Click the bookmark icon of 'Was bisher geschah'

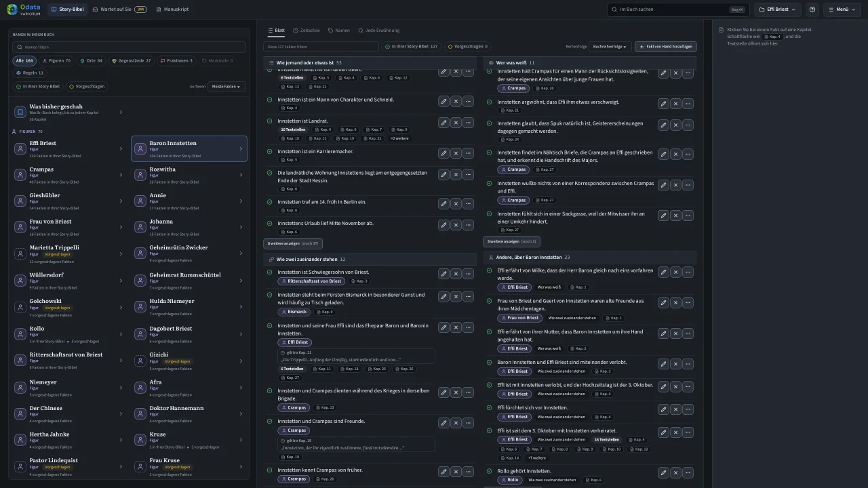point(20,112)
